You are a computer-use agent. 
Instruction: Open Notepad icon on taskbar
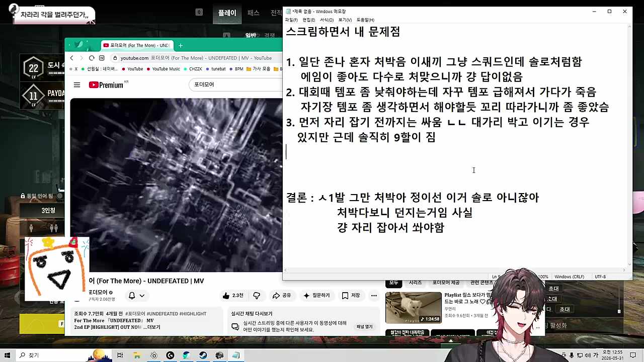(x=236, y=355)
